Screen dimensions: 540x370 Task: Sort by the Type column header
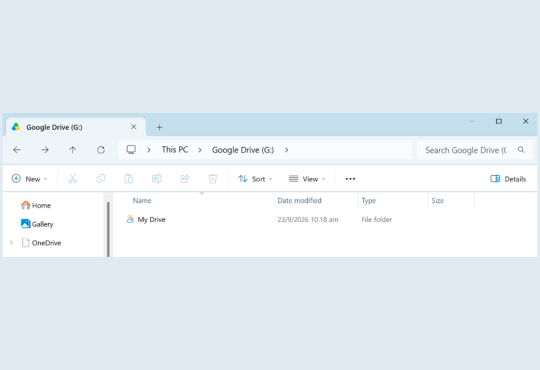[368, 201]
